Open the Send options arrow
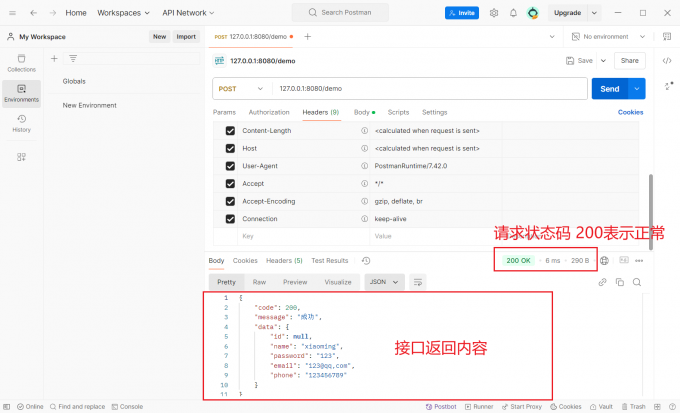Image resolution: width=680 pixels, height=413 pixels. click(x=637, y=89)
